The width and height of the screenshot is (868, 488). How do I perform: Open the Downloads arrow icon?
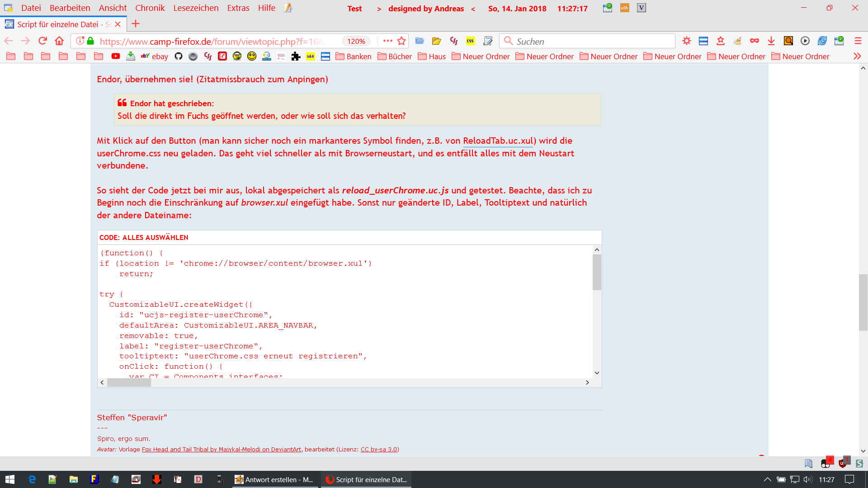point(771,41)
